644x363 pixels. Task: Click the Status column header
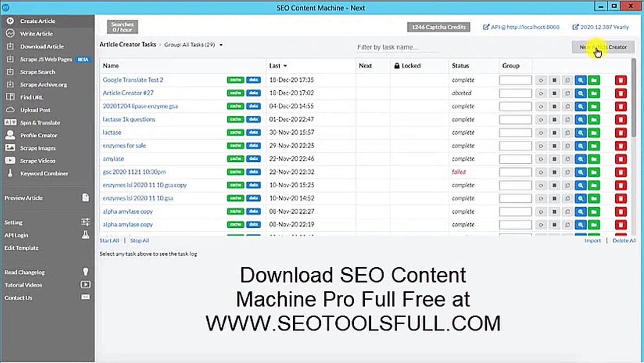[x=460, y=66]
